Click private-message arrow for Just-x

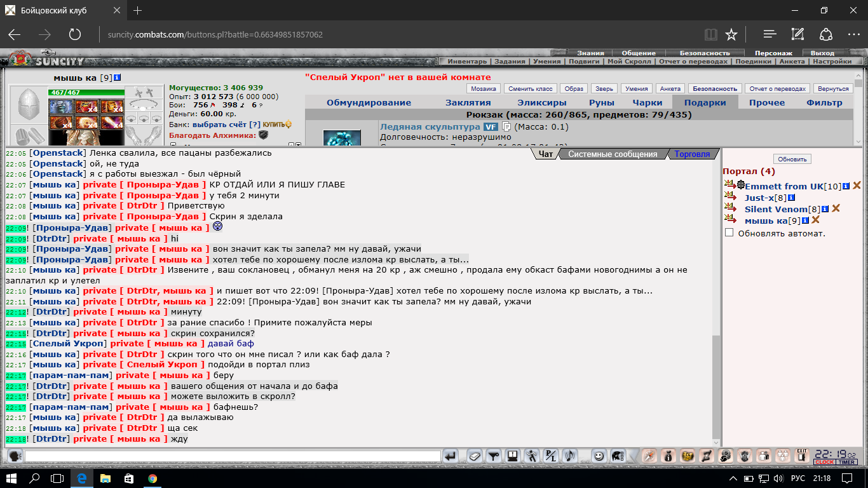coord(729,197)
